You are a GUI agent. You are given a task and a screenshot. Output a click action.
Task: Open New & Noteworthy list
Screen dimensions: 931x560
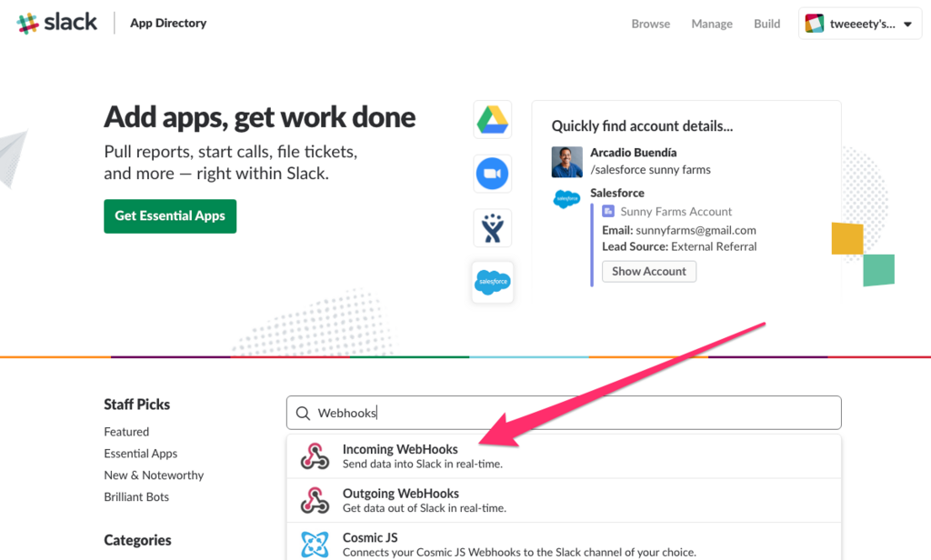(x=154, y=475)
